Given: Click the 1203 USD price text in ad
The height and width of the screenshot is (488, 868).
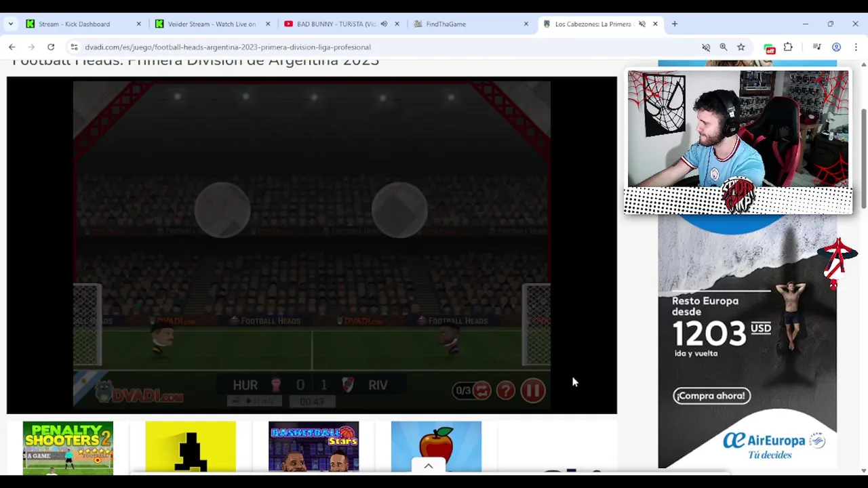Looking at the screenshot, I should coord(722,333).
